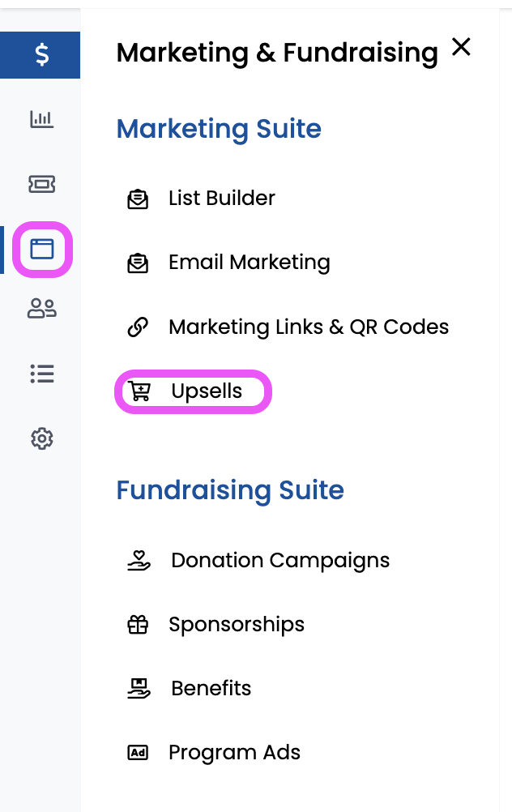Navigate to Program Ads
512x812 pixels.
234,753
